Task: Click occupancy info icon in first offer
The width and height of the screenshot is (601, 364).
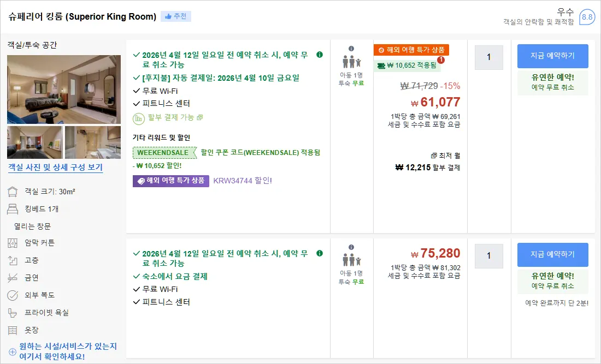Action: coord(351,49)
